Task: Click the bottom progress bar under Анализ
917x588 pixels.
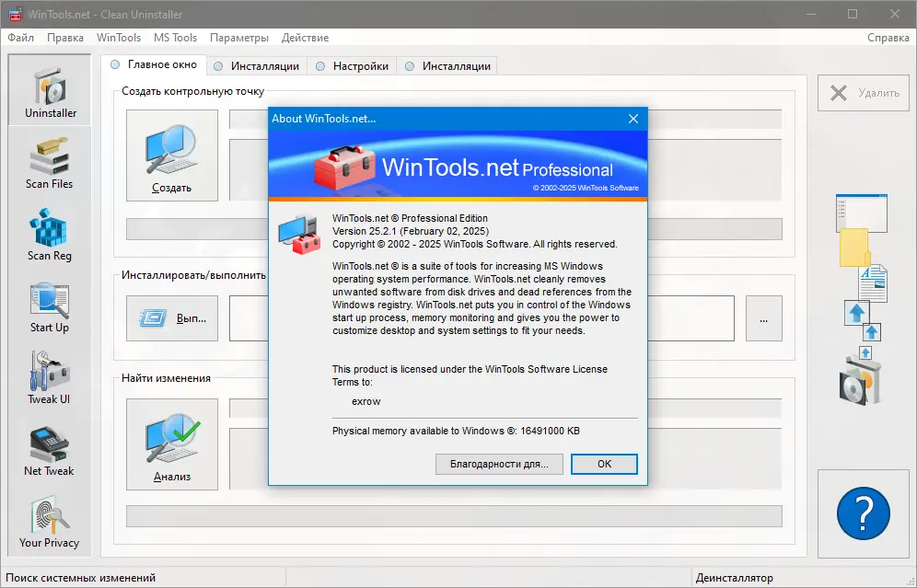Action: pos(454,516)
